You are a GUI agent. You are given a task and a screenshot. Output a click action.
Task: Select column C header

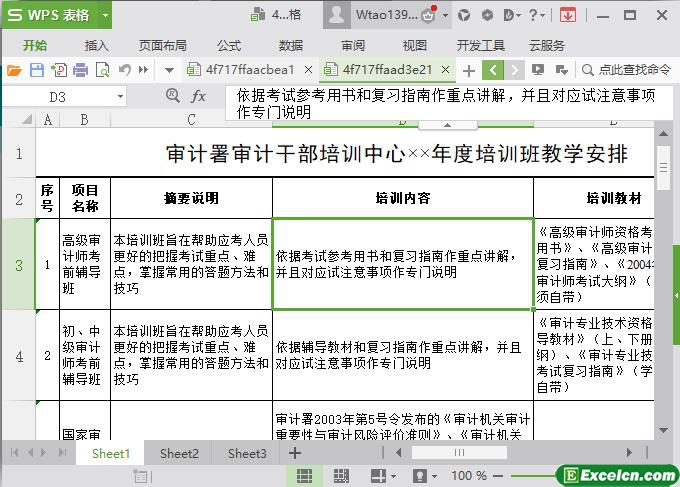(x=191, y=120)
